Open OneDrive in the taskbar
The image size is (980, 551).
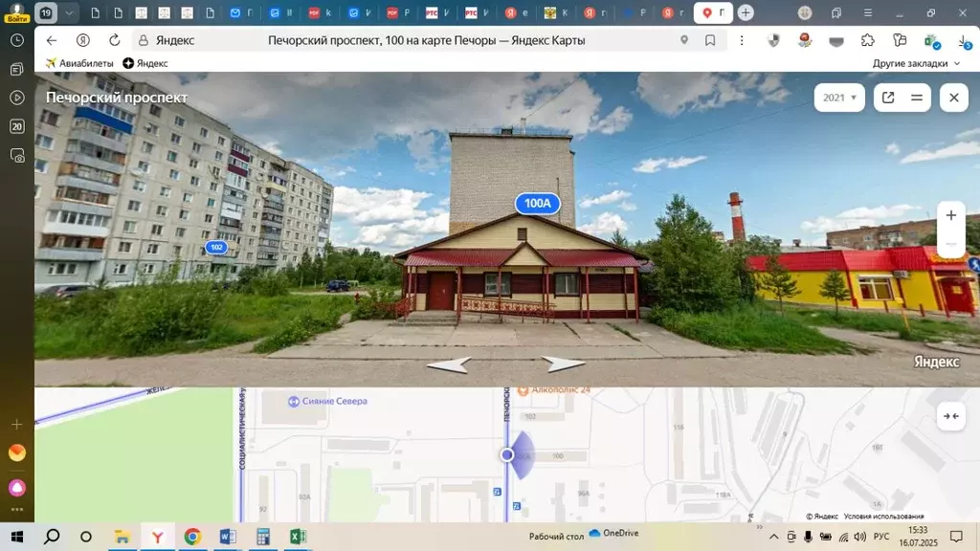614,534
